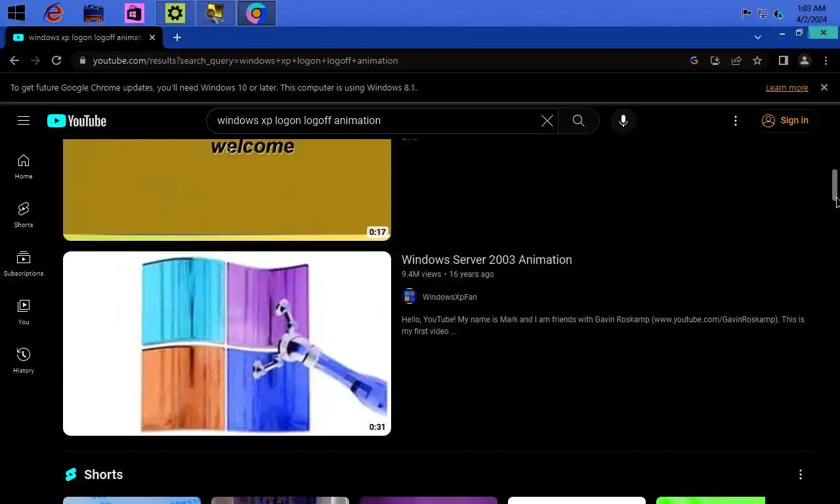The height and width of the screenshot is (504, 840).
Task: Submit search with magnifier button
Action: click(578, 121)
